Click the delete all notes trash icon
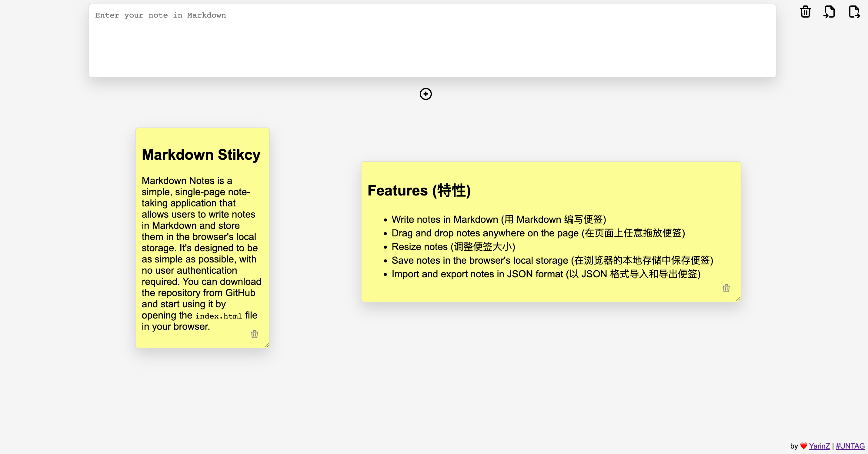Viewport: 868px width, 454px height. point(805,12)
